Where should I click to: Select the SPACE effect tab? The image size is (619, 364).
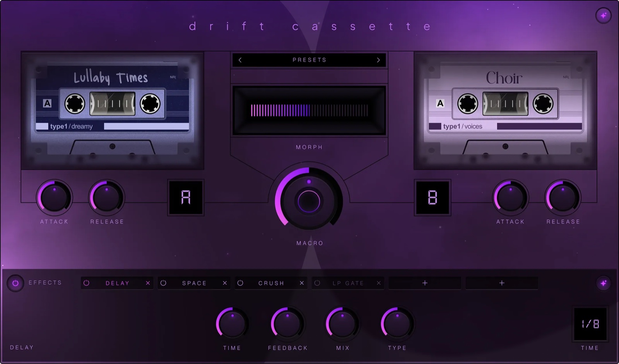(194, 283)
